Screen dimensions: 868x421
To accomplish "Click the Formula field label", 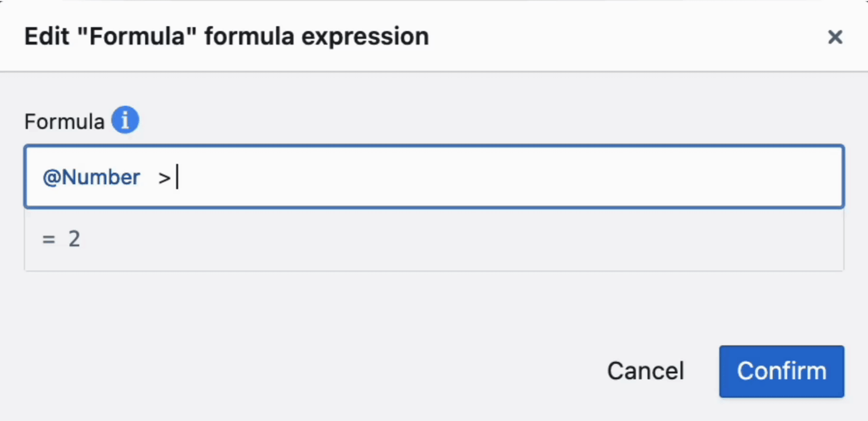I will pos(64,121).
